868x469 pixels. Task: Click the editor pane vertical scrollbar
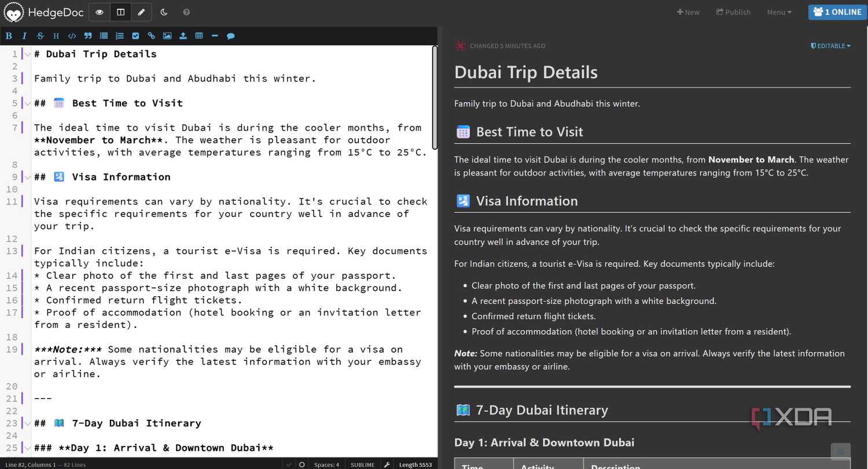[435, 97]
